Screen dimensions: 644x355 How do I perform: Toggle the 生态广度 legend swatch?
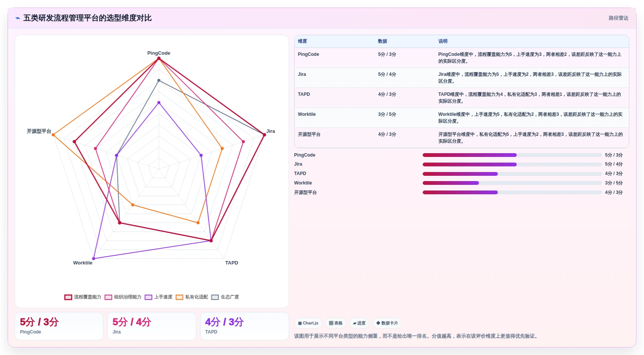215,297
